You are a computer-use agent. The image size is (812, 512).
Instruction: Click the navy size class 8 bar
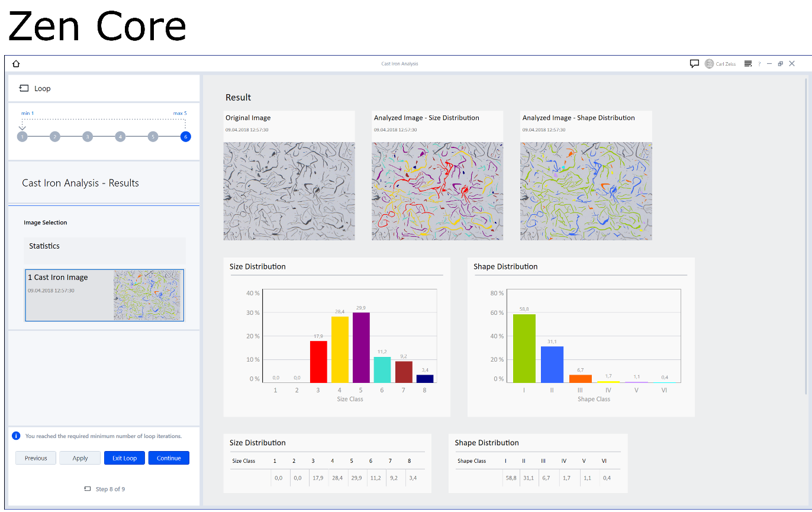pyautogui.click(x=425, y=378)
